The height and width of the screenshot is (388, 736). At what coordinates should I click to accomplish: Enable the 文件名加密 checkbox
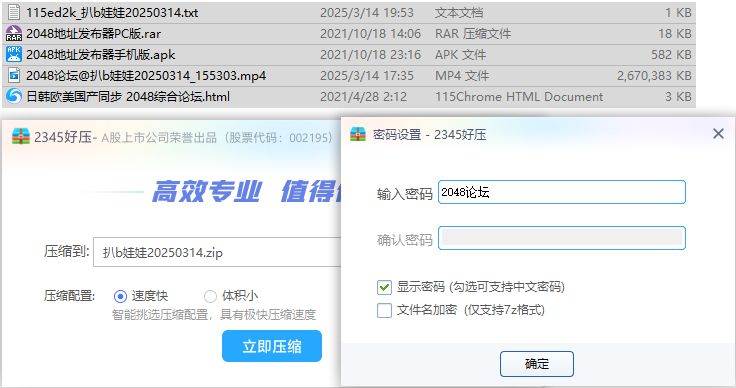click(x=384, y=310)
